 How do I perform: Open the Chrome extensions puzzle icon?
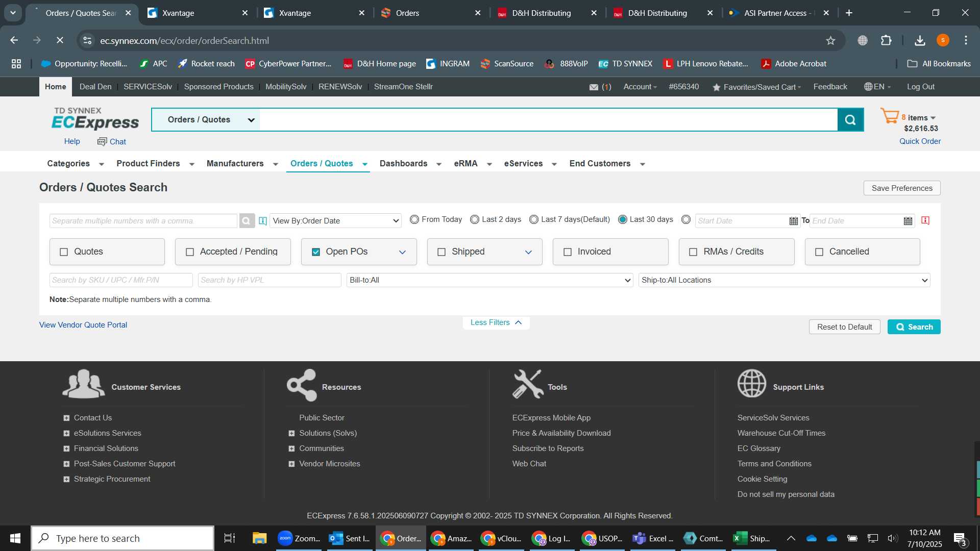887,40
